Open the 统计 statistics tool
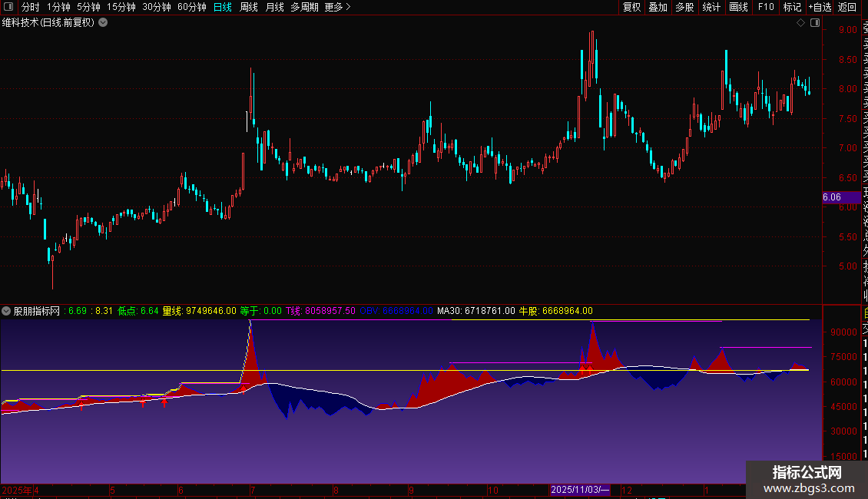Viewport: 868px width, 499px height. (711, 7)
